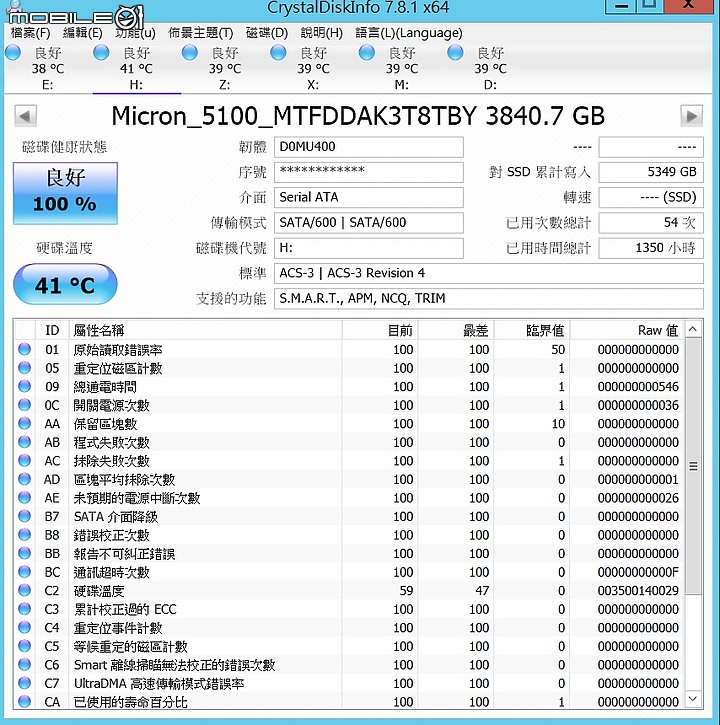Click the 41 °C temperature button
The height and width of the screenshot is (725, 720).
tap(65, 284)
